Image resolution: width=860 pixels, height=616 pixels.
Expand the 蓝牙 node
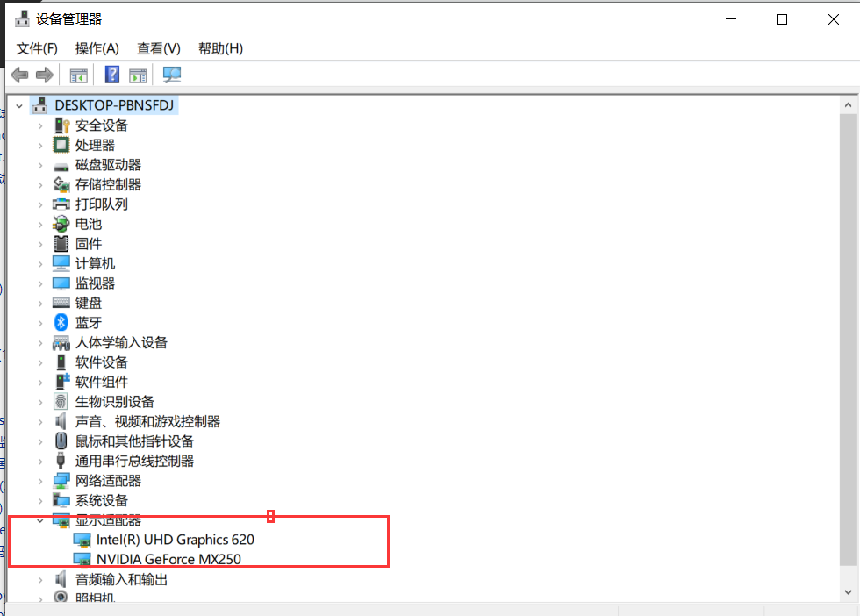(x=40, y=323)
